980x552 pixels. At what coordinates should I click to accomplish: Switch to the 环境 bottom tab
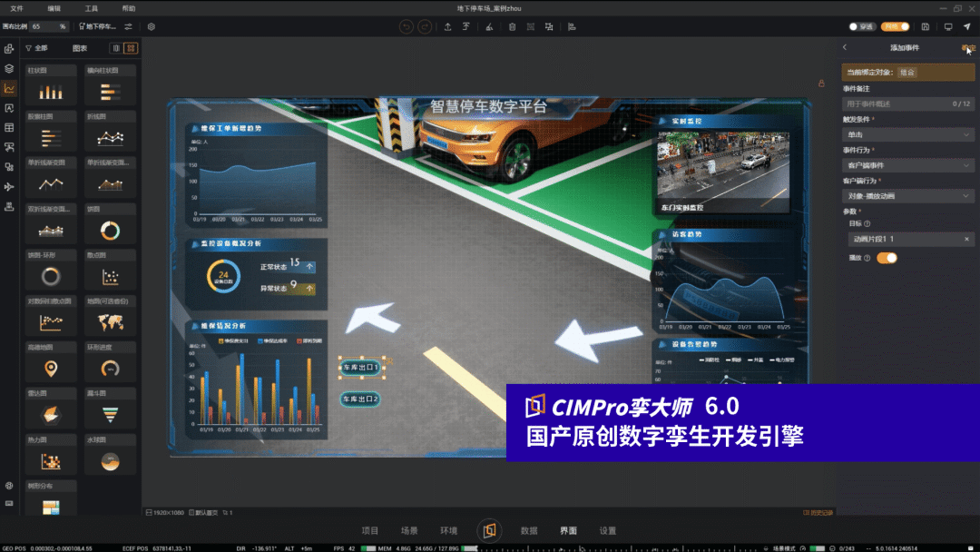(449, 531)
